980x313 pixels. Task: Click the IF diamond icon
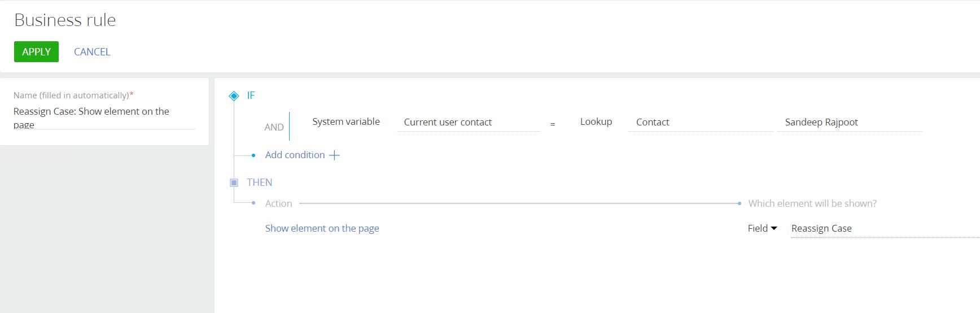pyautogui.click(x=234, y=96)
